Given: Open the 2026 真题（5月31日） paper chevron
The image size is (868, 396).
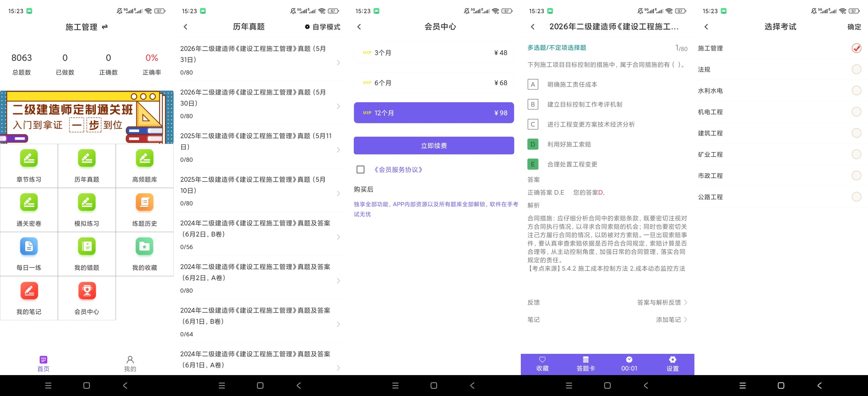Looking at the screenshot, I should tap(338, 63).
